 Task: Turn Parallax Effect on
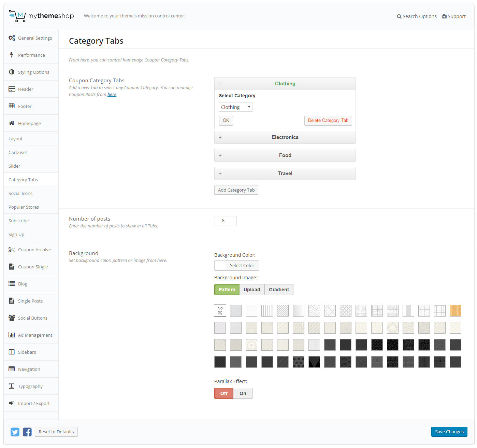[243, 393]
